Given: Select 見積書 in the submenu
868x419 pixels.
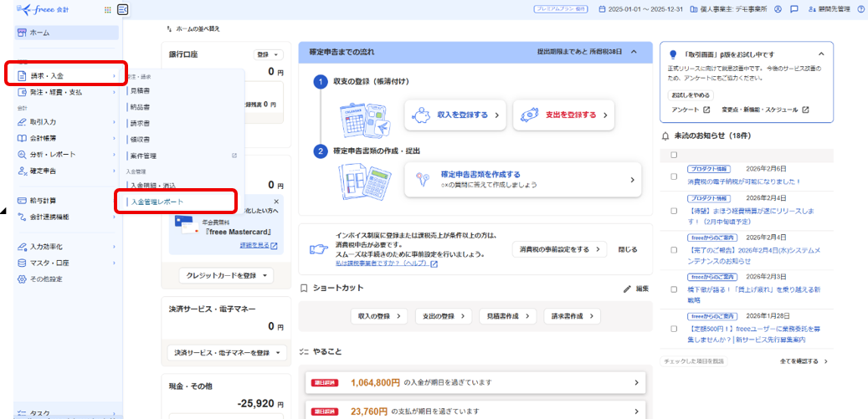Looking at the screenshot, I should point(140,90).
